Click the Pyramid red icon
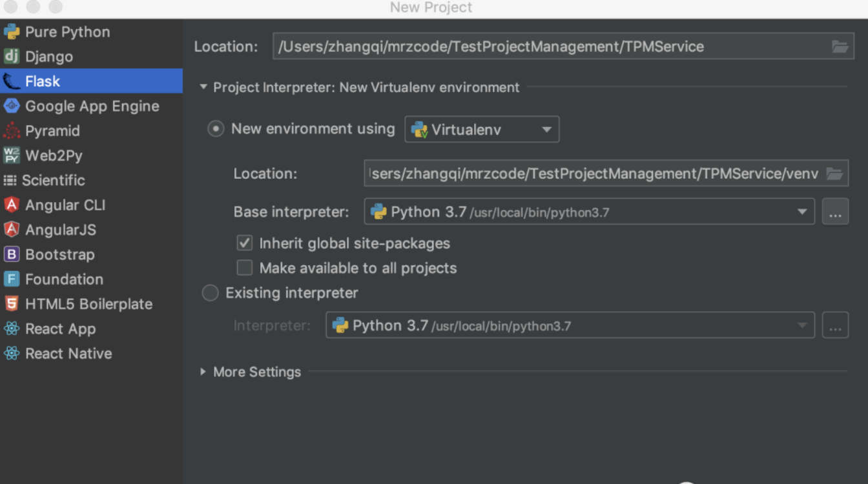868x484 pixels. coord(11,130)
